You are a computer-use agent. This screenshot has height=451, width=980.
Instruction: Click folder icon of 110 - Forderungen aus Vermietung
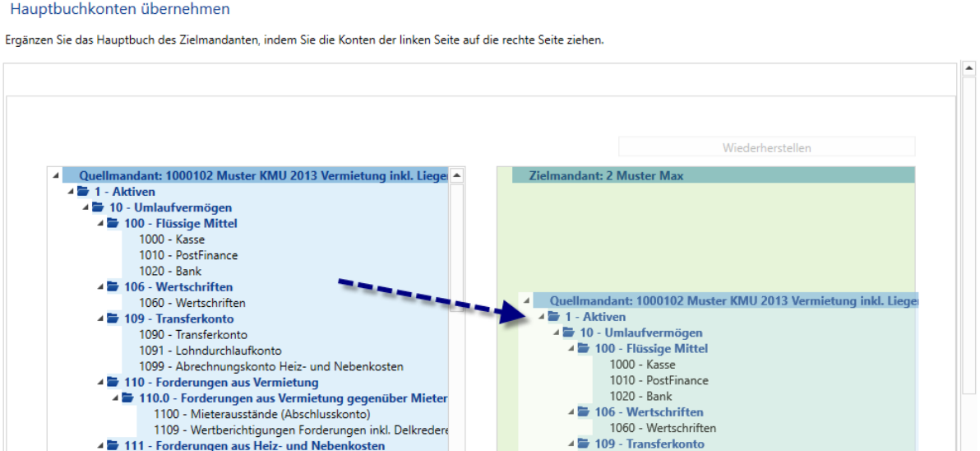113,382
